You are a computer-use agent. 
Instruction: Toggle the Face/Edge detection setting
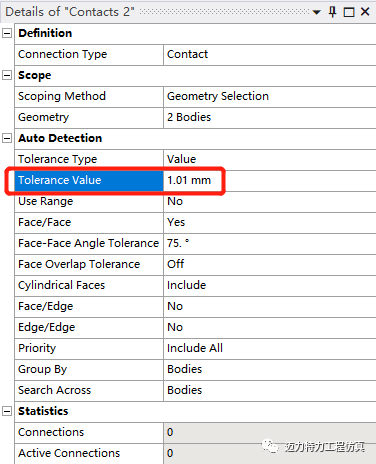click(x=270, y=307)
